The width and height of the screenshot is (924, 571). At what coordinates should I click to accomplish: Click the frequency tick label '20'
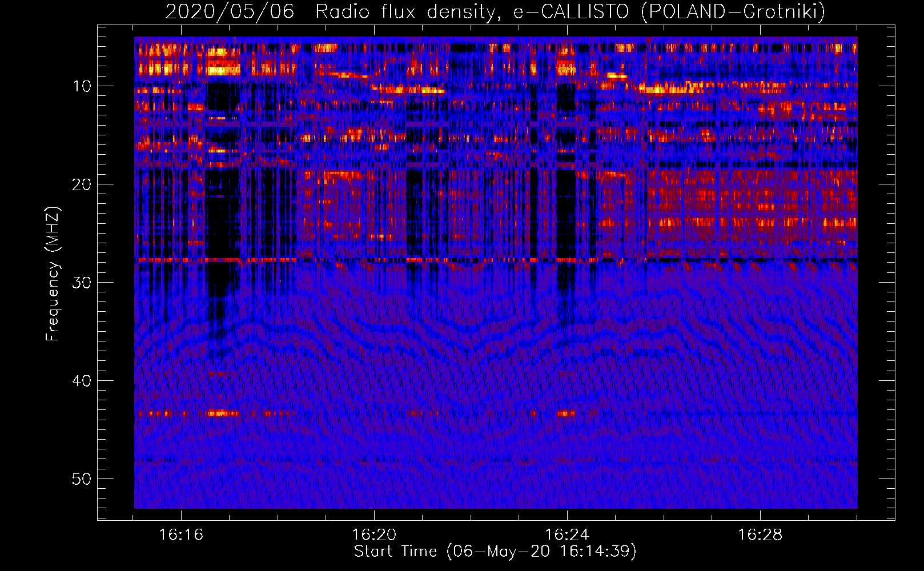pos(82,184)
